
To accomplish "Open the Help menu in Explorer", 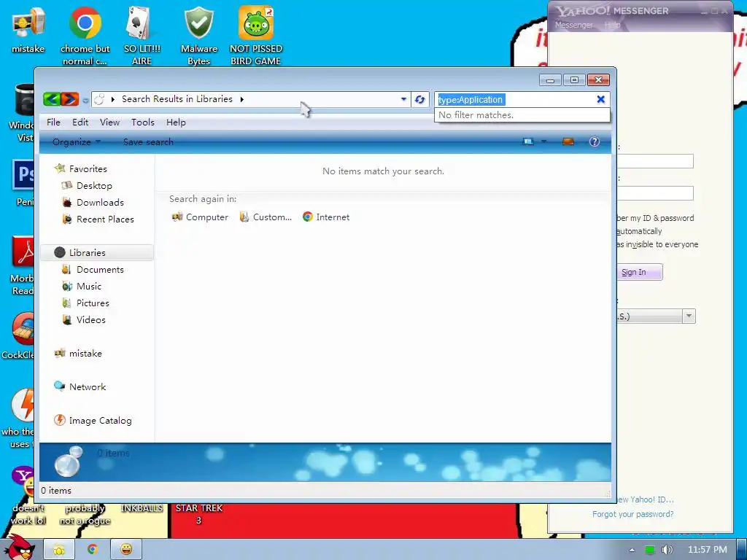I will (x=176, y=122).
